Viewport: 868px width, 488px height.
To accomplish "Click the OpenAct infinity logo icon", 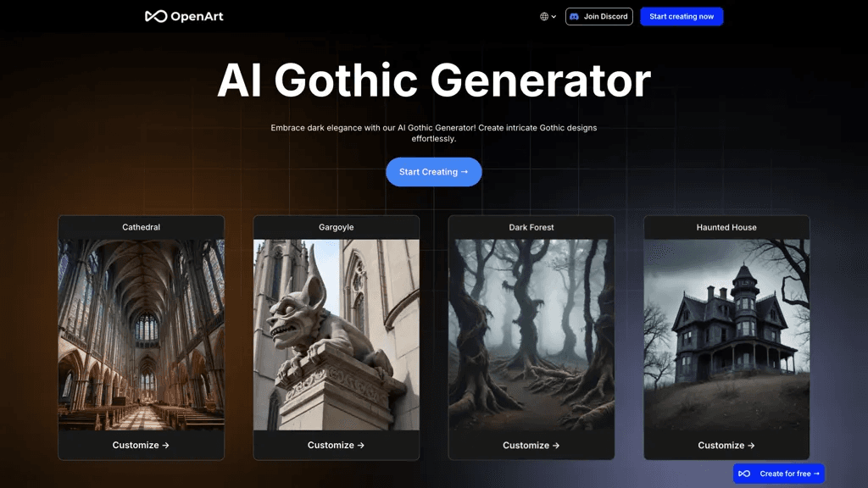I will click(156, 16).
